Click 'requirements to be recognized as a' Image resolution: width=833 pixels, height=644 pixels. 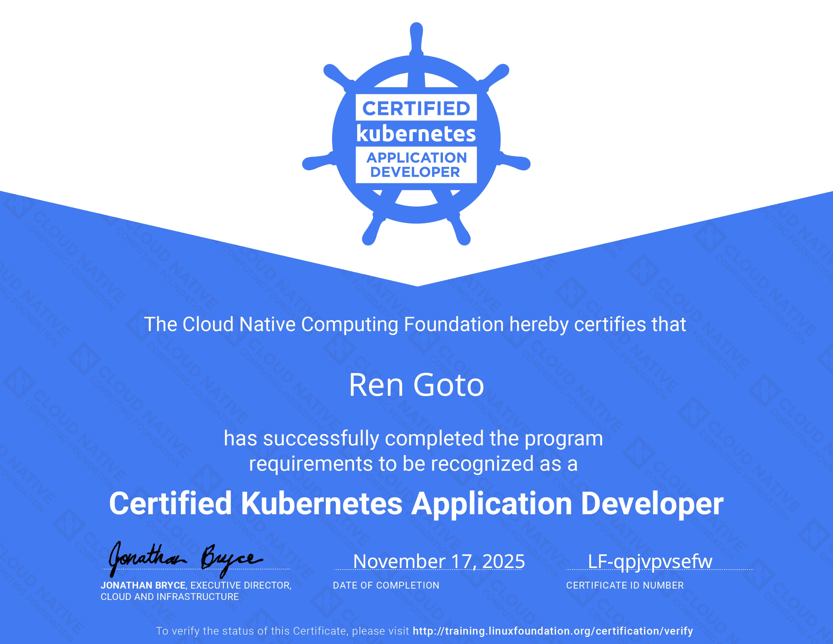tap(413, 464)
